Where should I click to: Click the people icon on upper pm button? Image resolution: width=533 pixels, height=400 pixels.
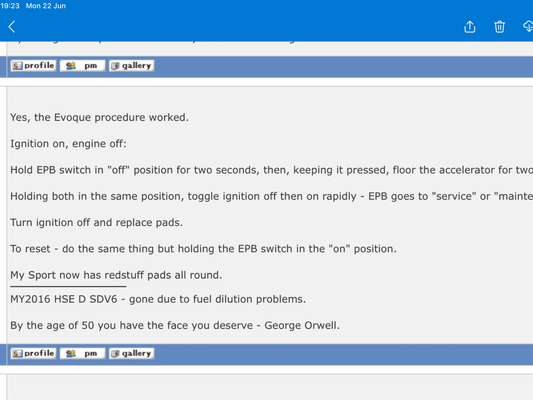pyautogui.click(x=71, y=66)
